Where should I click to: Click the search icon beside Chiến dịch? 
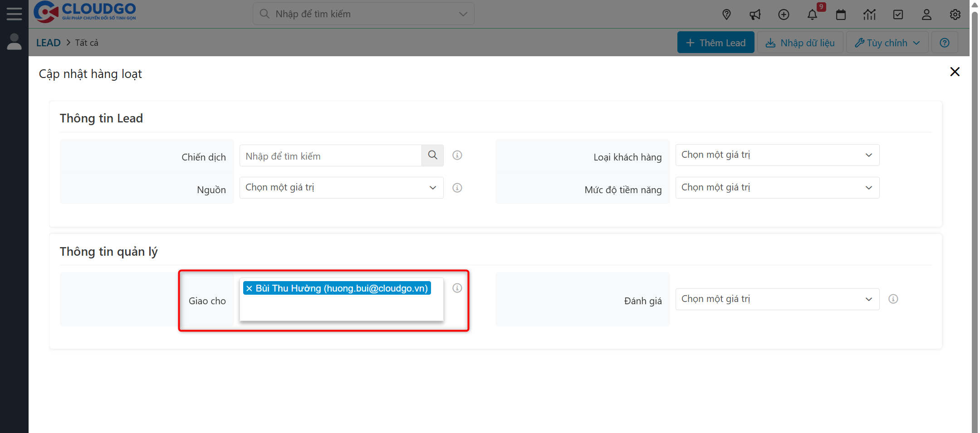pos(432,156)
